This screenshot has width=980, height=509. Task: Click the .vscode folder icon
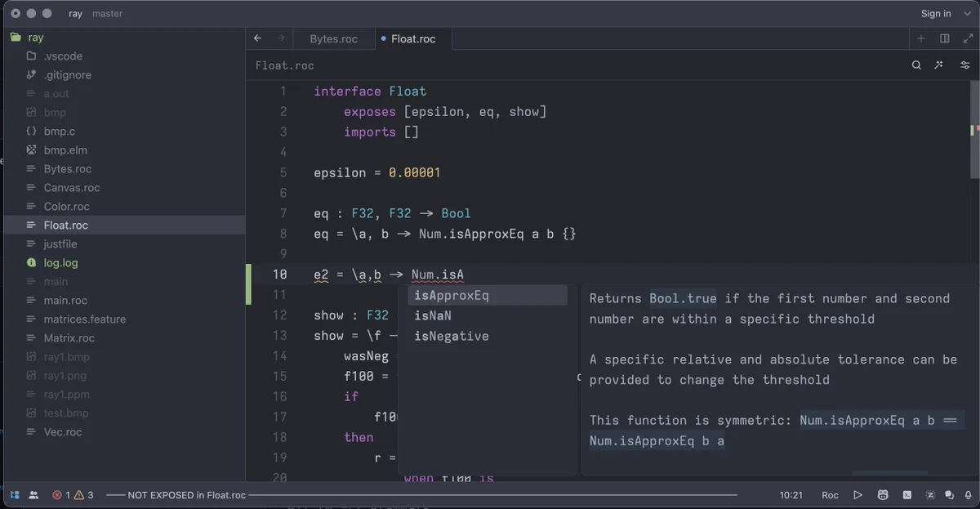(31, 56)
